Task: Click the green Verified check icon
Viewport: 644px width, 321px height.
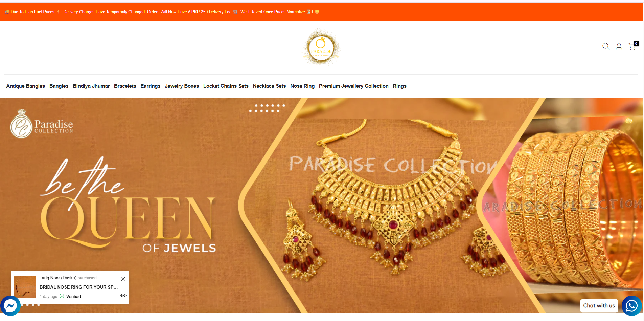Action: coord(62,296)
